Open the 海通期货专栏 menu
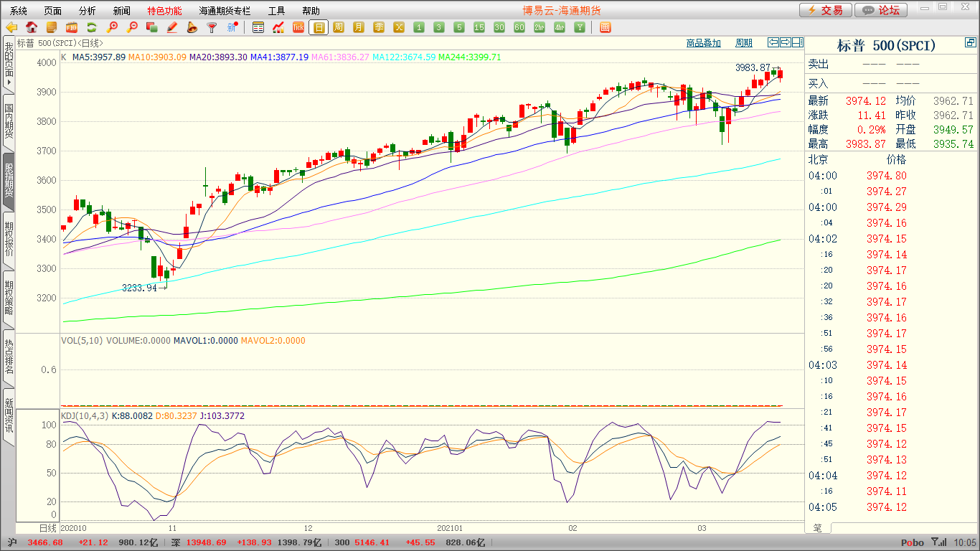 [225, 11]
